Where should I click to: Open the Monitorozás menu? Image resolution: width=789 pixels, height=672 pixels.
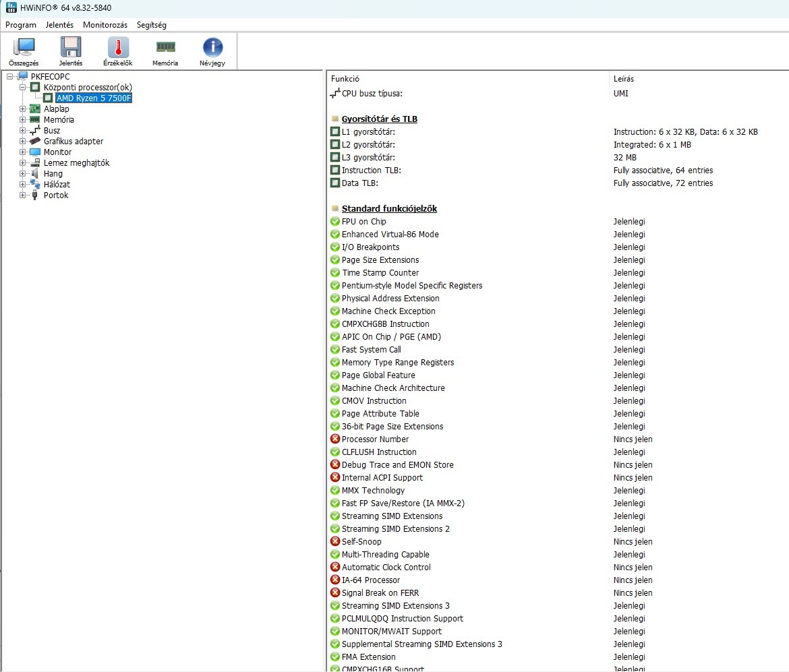click(x=105, y=25)
